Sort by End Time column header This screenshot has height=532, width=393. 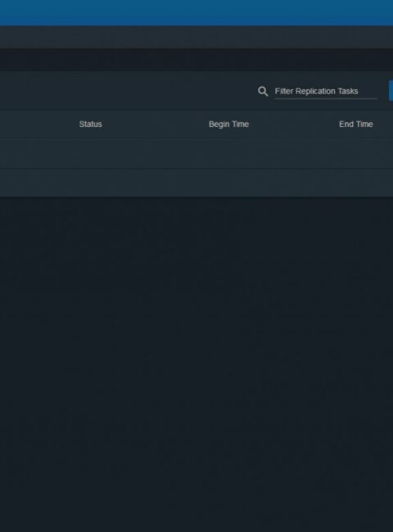[x=356, y=124]
